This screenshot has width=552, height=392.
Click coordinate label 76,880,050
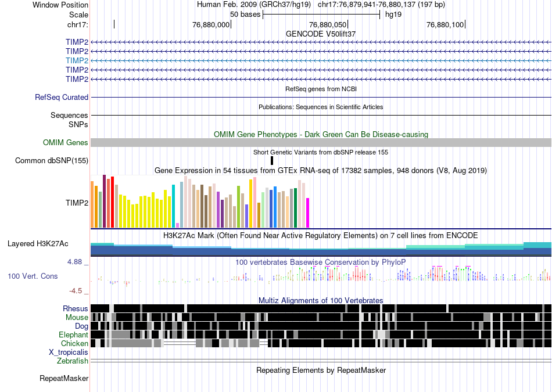pyautogui.click(x=328, y=24)
